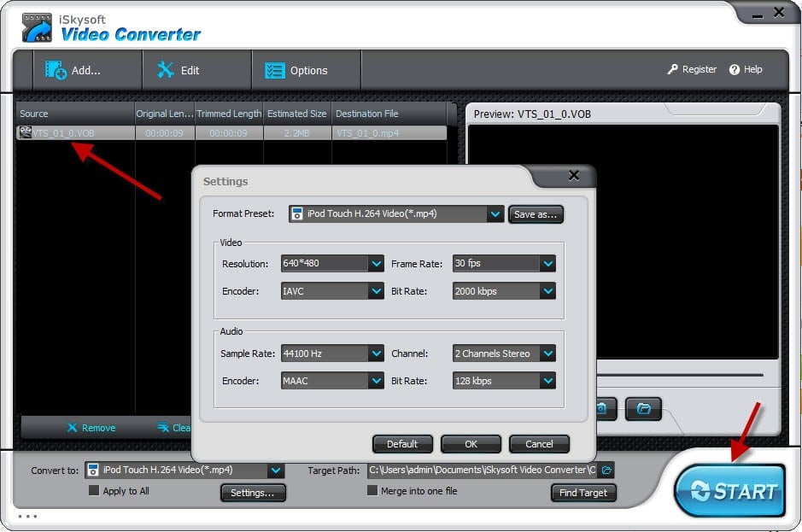The image size is (802, 532).
Task: Click the preview playback progress slider
Action: tap(680, 376)
